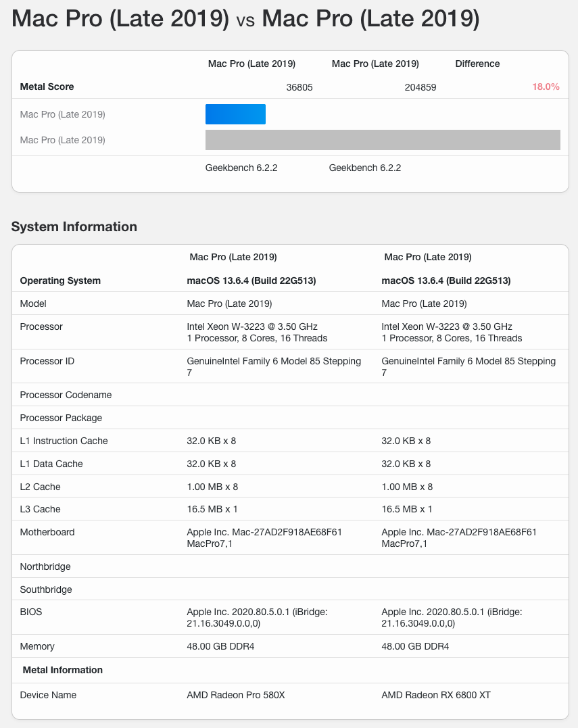Click the 'Mac Pro (Late 2019)' label beside the blue bar

(63, 114)
